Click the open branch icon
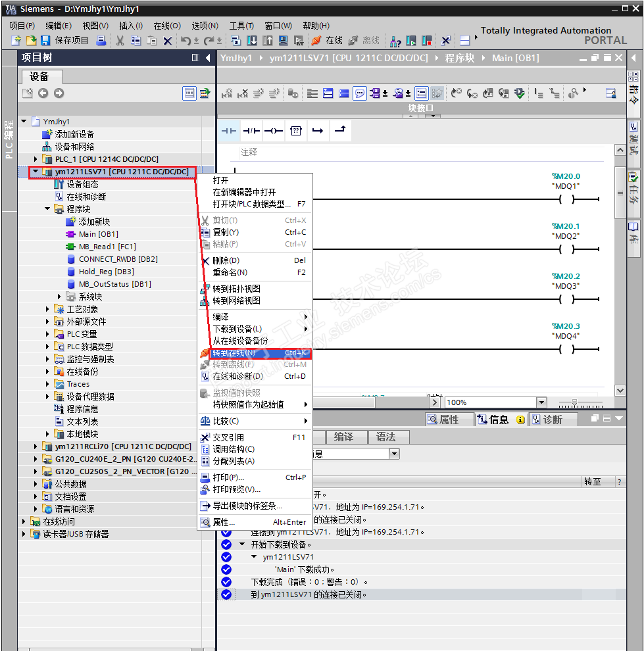This screenshot has height=651, width=644. click(x=318, y=131)
